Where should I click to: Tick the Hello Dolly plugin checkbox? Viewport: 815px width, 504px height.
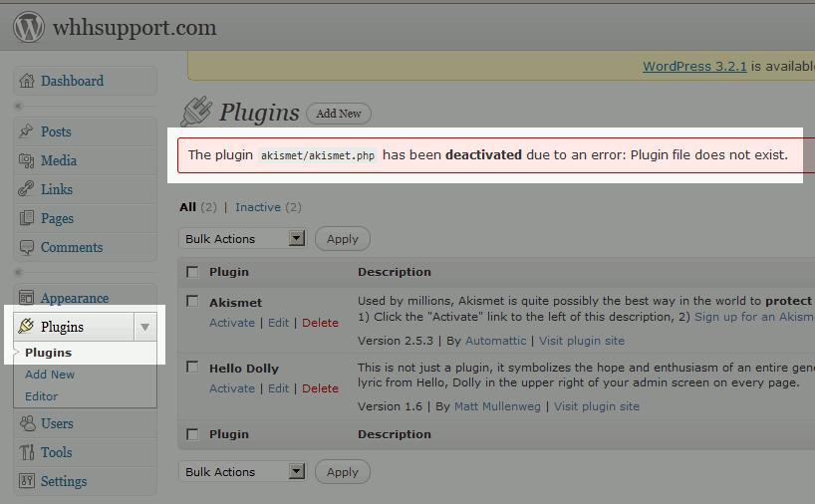tap(192, 368)
